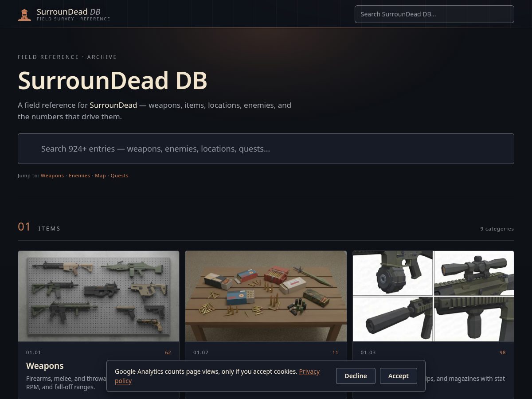Click the SurrounDead DB lighthouse logo icon
The width and height of the screenshot is (532, 399).
(x=24, y=14)
